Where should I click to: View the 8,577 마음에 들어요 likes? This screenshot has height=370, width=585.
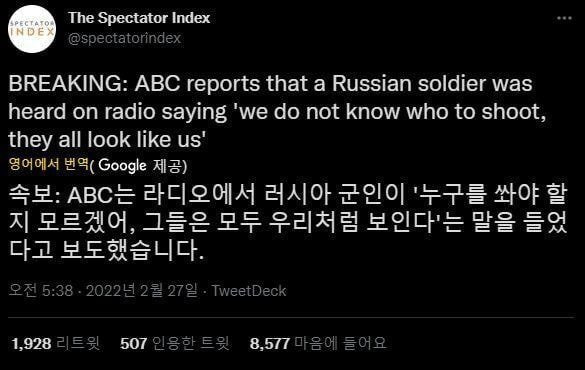click(318, 343)
